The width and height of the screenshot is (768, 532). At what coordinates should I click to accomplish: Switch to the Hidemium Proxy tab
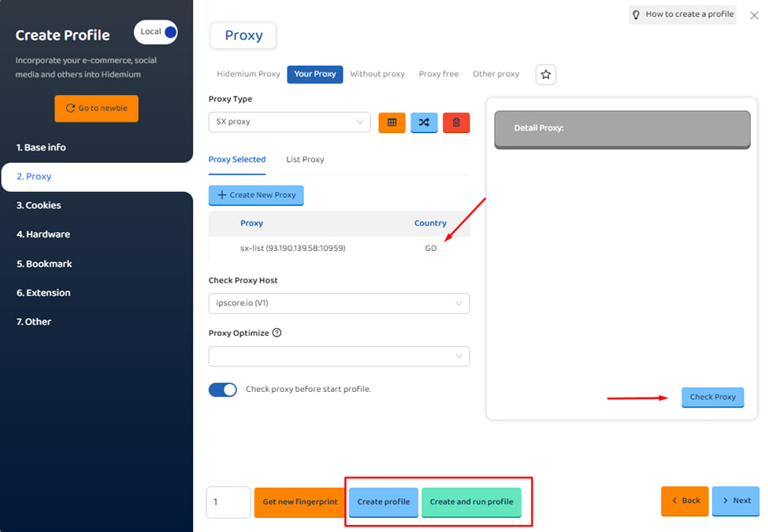[x=248, y=74]
